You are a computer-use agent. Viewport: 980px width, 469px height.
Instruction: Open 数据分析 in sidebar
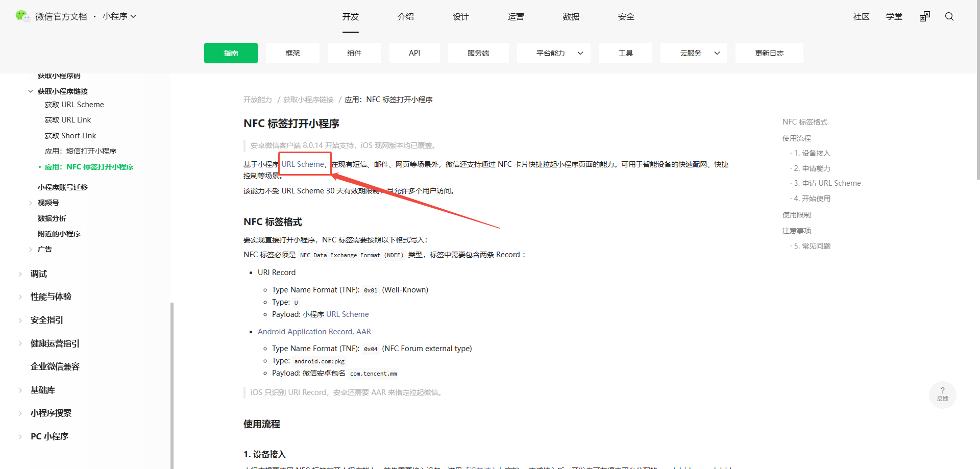[52, 218]
